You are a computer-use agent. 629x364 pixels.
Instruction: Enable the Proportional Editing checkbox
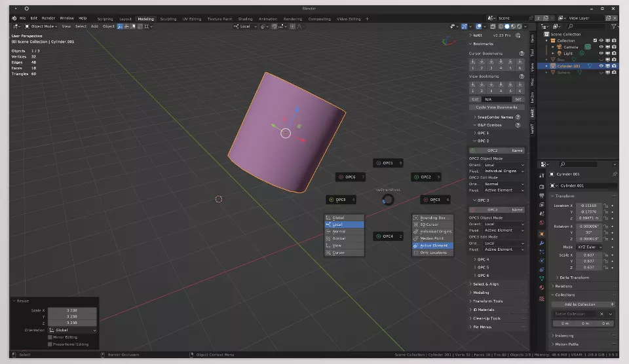point(50,344)
